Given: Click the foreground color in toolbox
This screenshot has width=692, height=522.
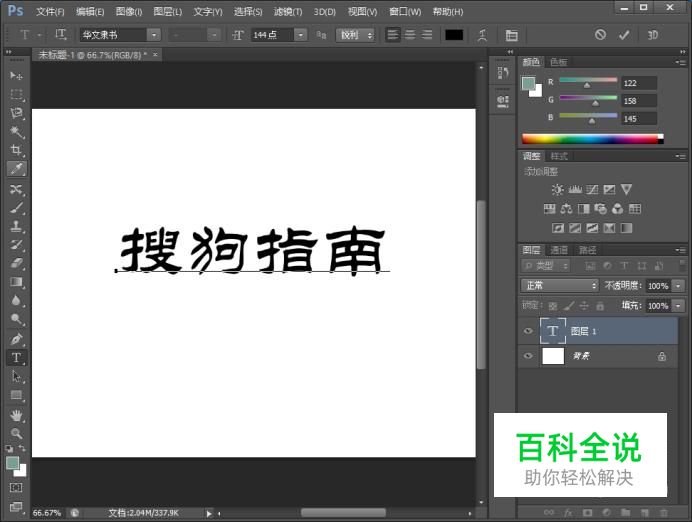Looking at the screenshot, I should (12, 463).
